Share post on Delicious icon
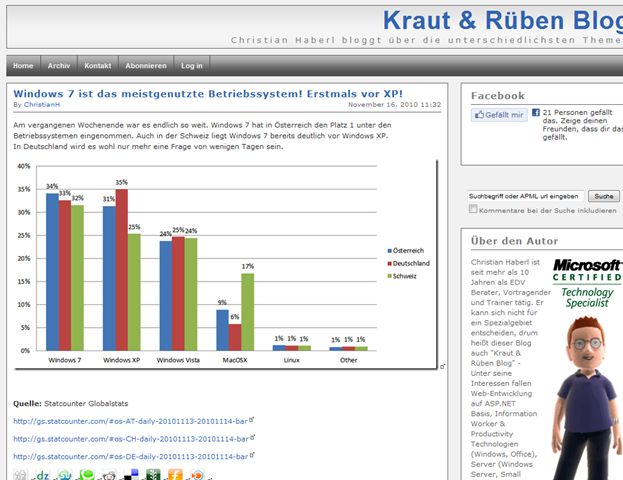This screenshot has height=480, width=623. coord(131,475)
